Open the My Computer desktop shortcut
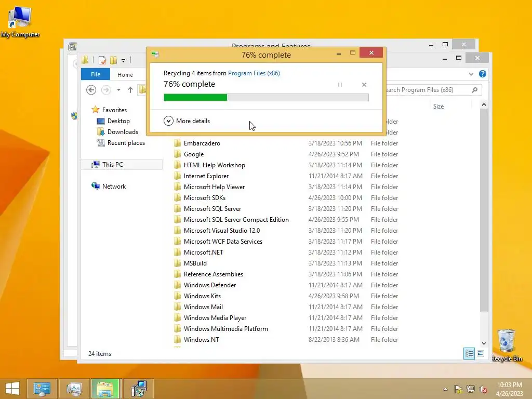The width and height of the screenshot is (532, 399). pyautogui.click(x=20, y=21)
